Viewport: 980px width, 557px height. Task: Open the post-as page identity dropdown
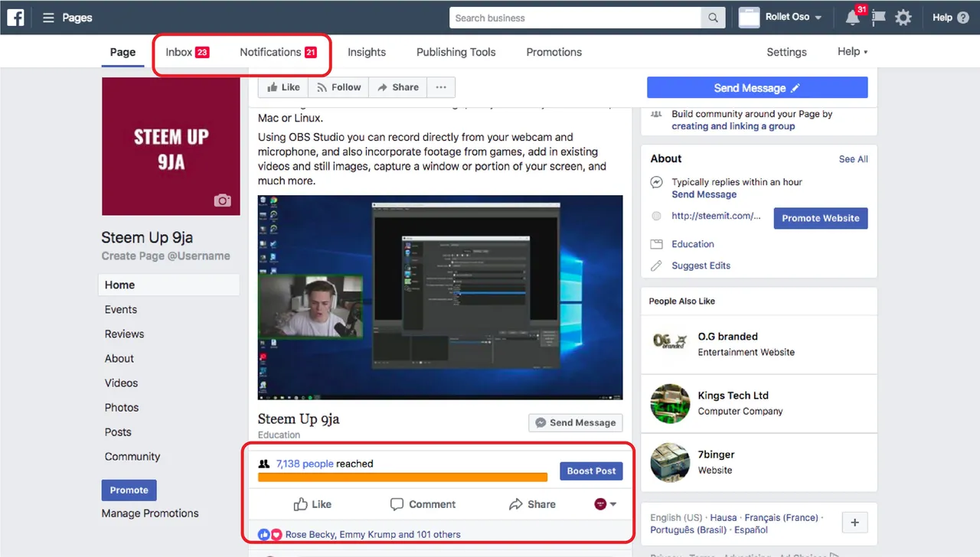point(606,504)
